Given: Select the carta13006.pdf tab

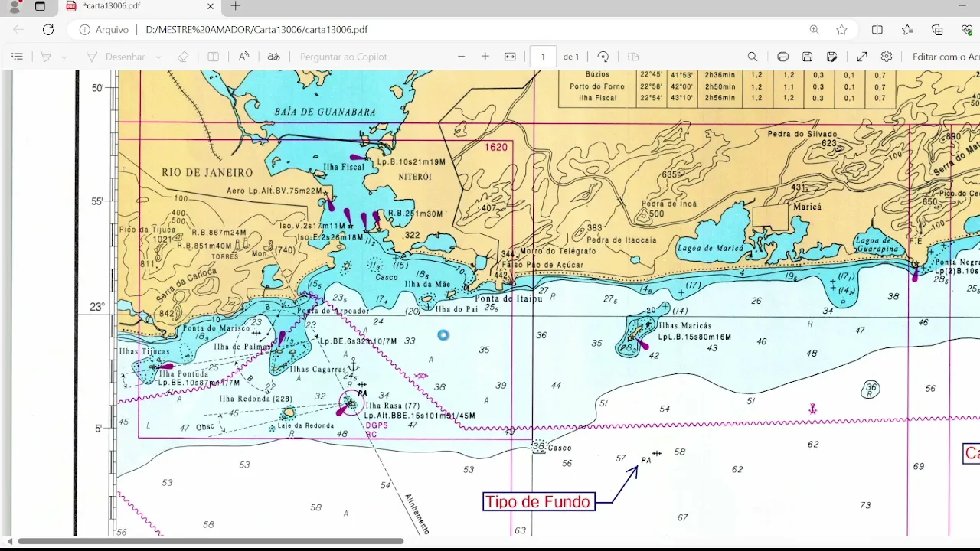Looking at the screenshot, I should tap(140, 7).
